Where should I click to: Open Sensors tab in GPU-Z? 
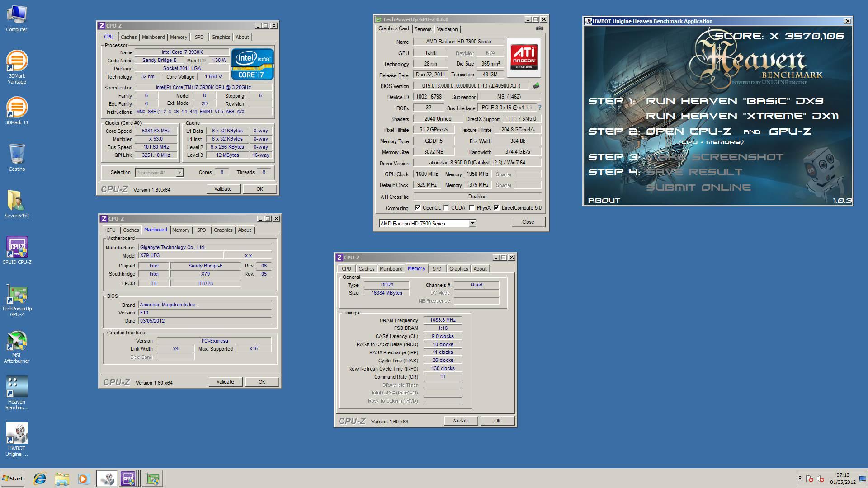423,29
